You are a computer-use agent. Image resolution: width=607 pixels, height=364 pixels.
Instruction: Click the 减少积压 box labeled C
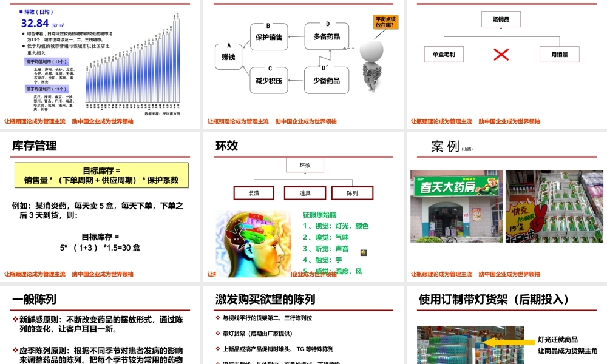[x=269, y=81]
